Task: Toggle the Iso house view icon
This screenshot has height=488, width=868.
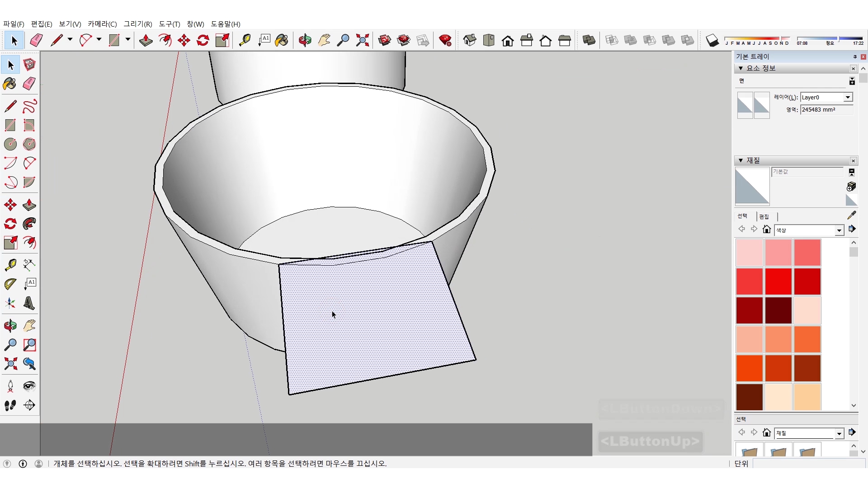Action: click(x=470, y=41)
